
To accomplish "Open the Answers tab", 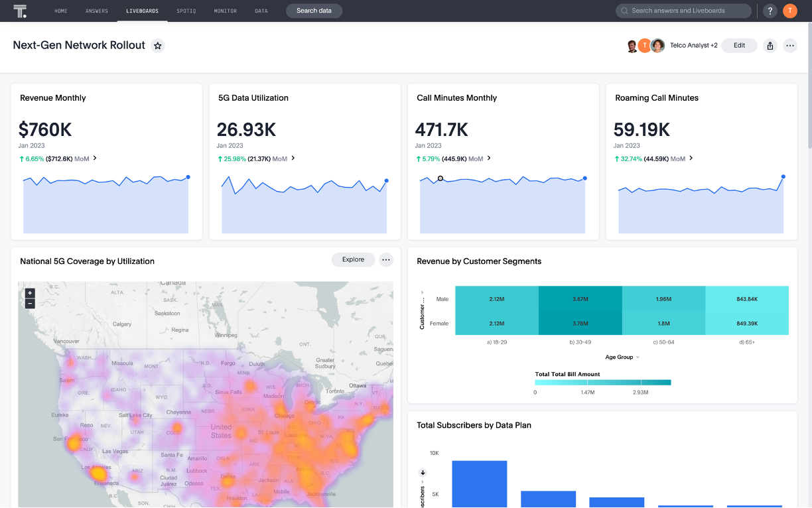I will tap(97, 11).
